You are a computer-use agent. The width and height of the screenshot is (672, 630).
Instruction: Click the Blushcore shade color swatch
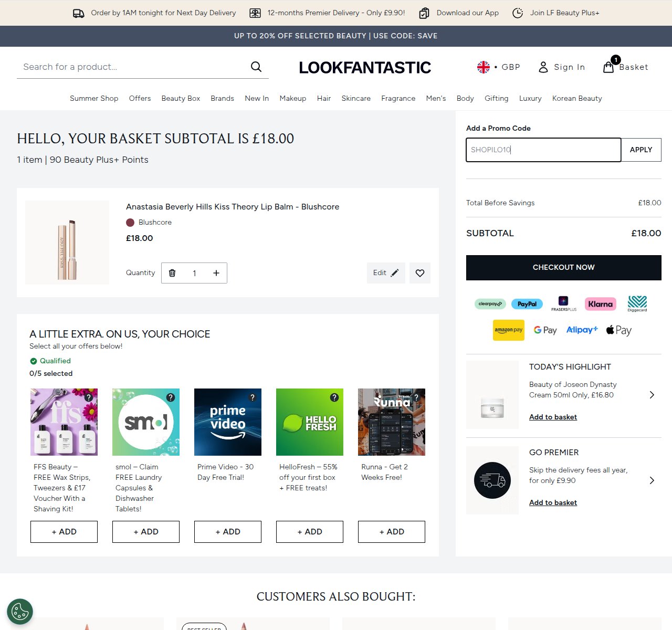pos(130,223)
